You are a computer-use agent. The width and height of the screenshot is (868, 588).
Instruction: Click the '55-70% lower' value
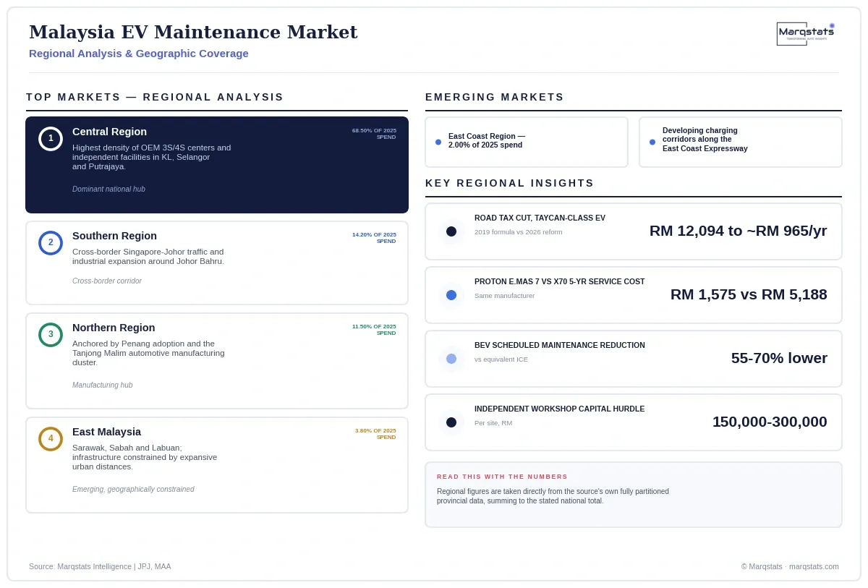pyautogui.click(x=779, y=358)
